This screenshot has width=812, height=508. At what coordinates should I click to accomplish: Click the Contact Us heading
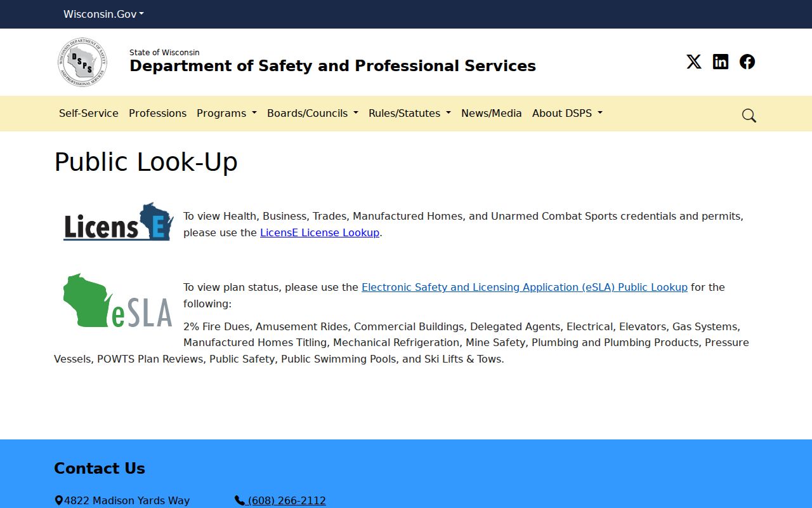100,469
